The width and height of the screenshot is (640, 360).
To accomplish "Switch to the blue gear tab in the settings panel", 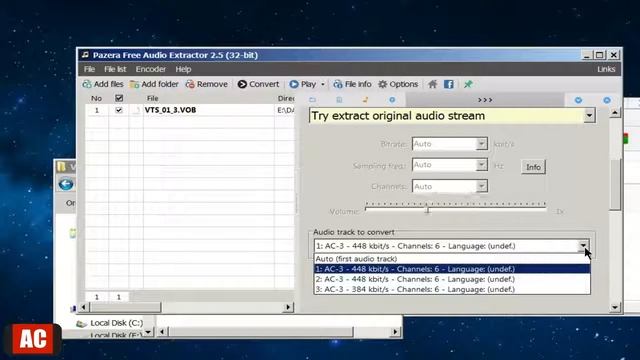I will pos(392,100).
